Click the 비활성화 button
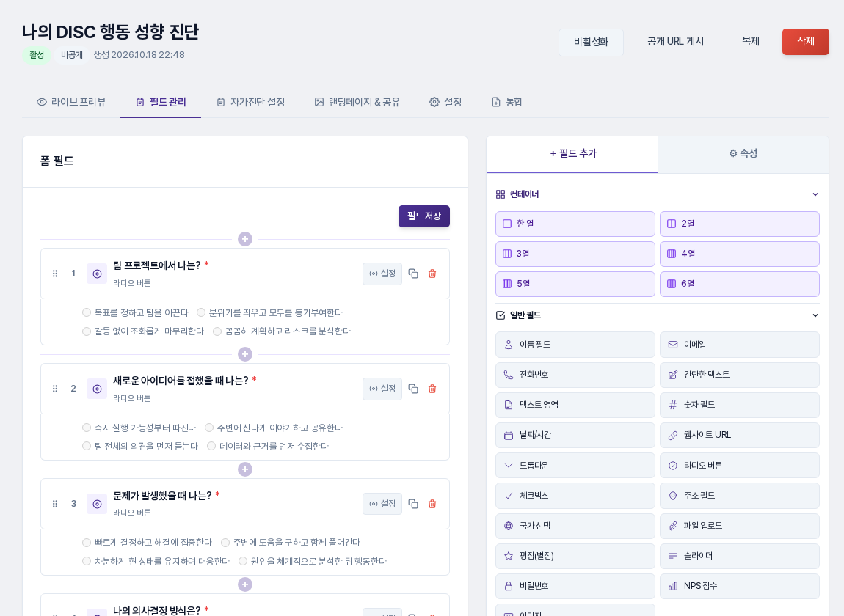The image size is (844, 616). [x=591, y=42]
